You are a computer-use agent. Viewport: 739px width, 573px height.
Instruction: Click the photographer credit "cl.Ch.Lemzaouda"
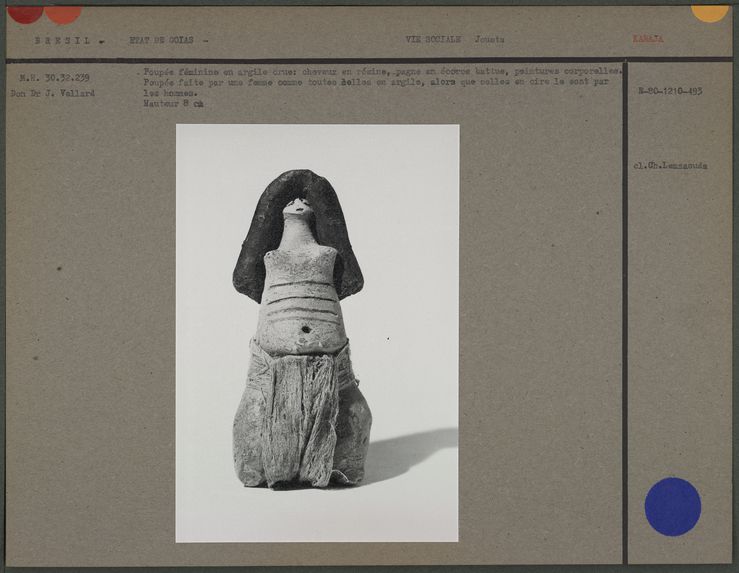pyautogui.click(x=670, y=166)
